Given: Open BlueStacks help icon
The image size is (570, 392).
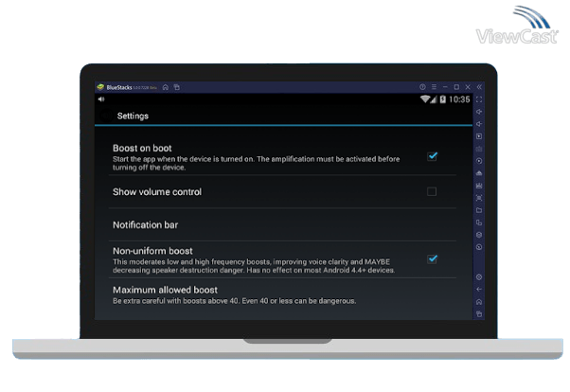Looking at the screenshot, I should 422,87.
